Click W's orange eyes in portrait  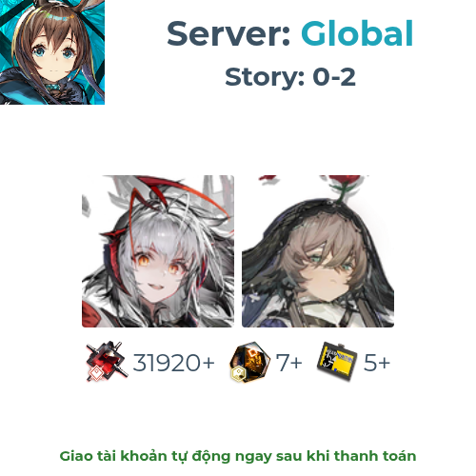[x=156, y=264]
